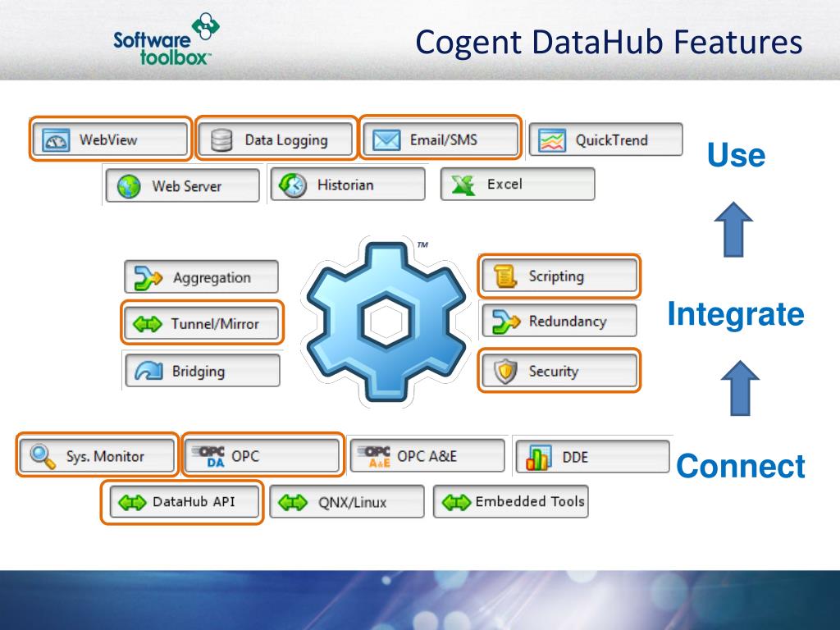Select the OPC A&E label
The height and width of the screenshot is (630, 840).
tap(427, 456)
